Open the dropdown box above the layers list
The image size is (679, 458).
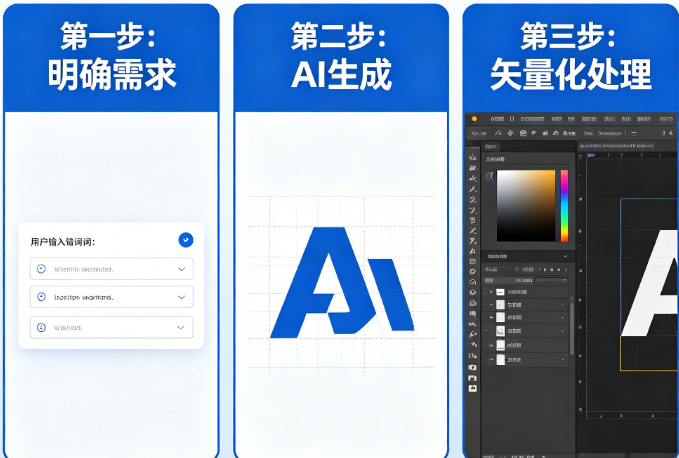click(551, 281)
